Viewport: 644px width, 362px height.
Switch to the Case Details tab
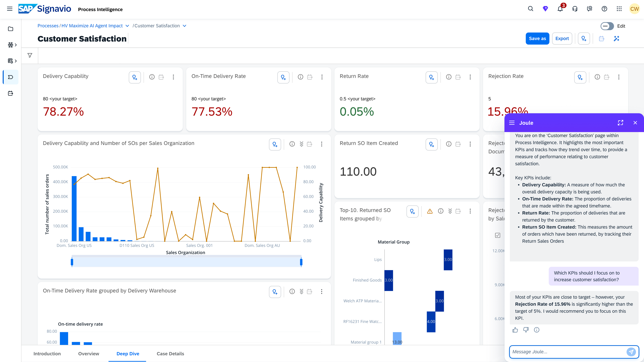pos(170,353)
